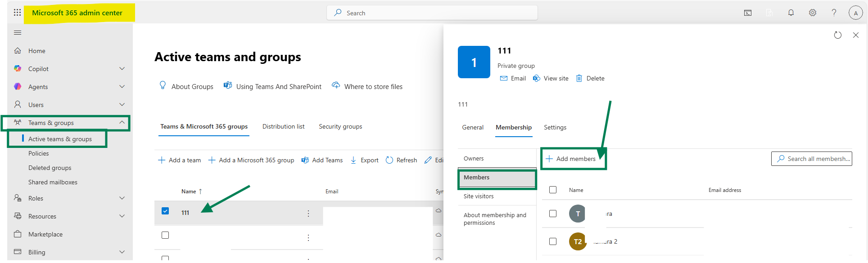
Task: Sort by the Name column arrow
Action: tap(200, 192)
